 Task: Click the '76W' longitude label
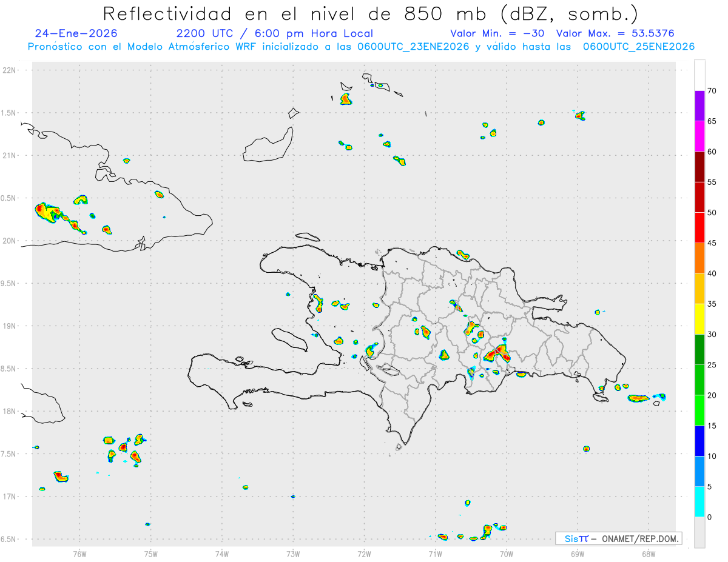79,554
